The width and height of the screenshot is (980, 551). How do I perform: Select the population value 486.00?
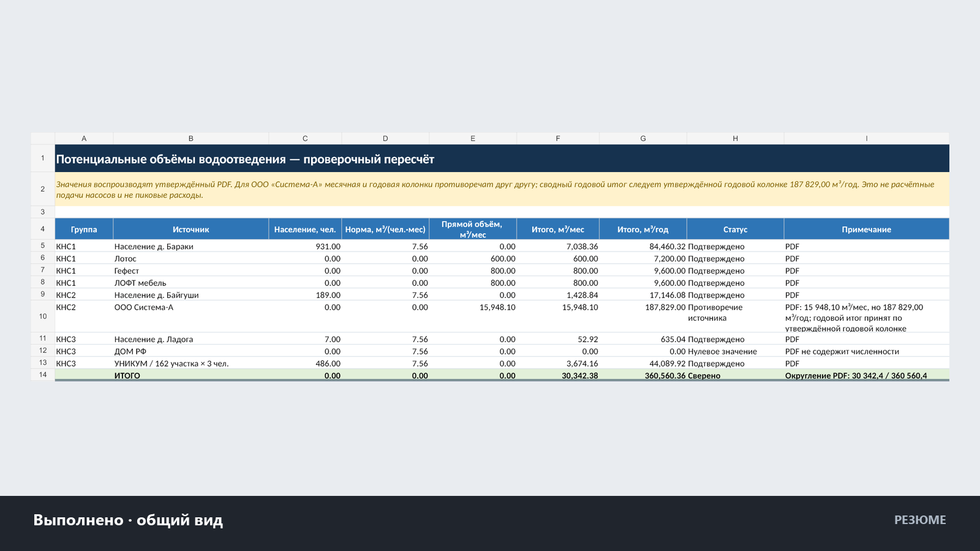click(x=305, y=363)
